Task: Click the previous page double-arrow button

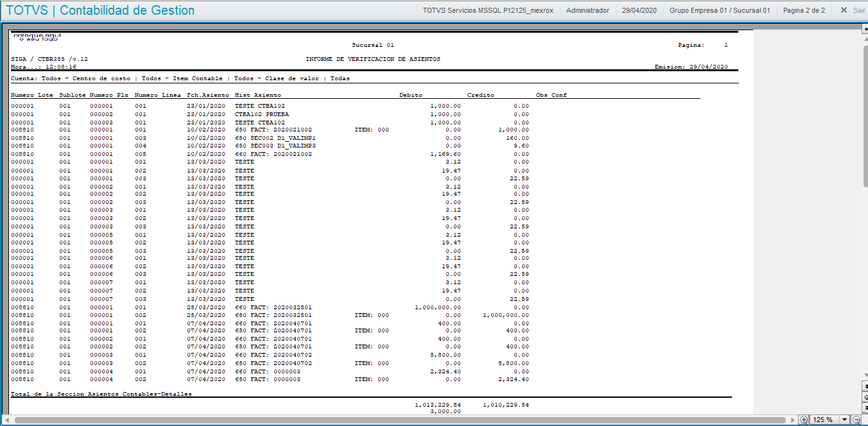Action: [864, 386]
